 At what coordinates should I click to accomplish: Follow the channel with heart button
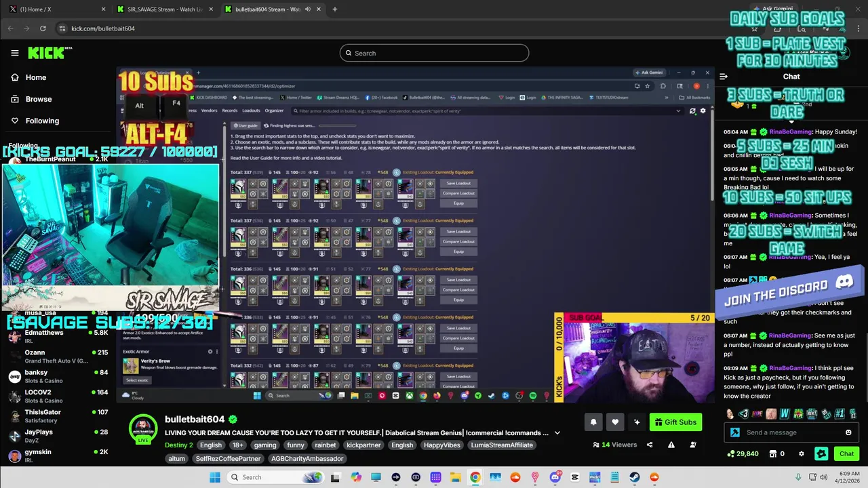[x=615, y=422]
